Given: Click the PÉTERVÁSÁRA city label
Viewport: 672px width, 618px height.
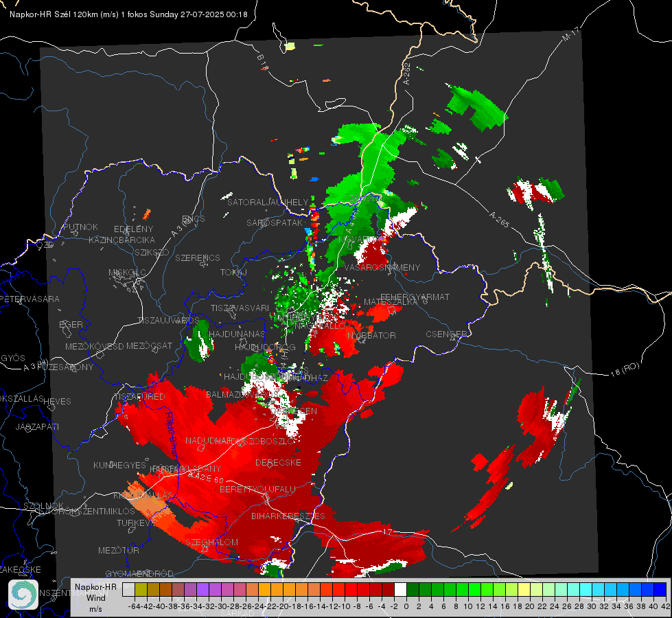Looking at the screenshot, I should coord(29,299).
